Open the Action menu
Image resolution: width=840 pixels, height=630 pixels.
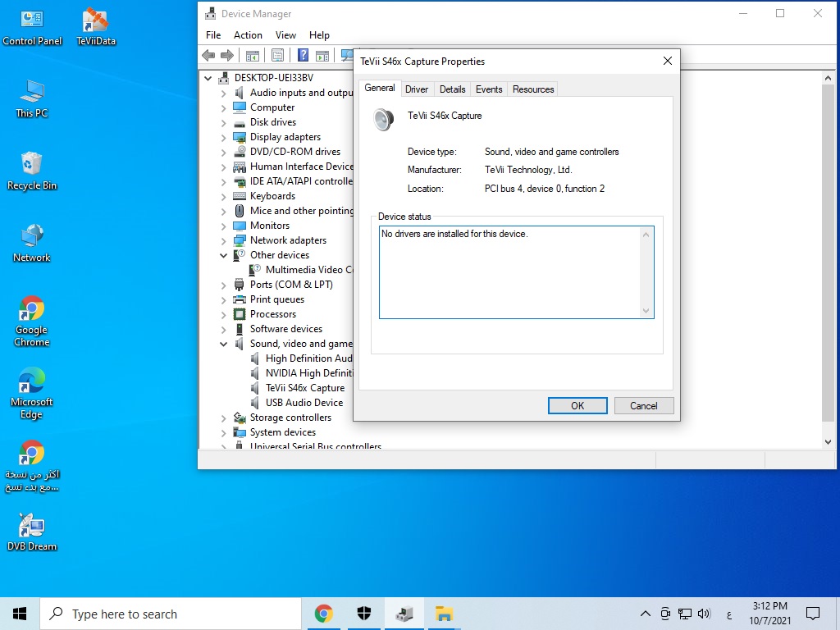[248, 34]
